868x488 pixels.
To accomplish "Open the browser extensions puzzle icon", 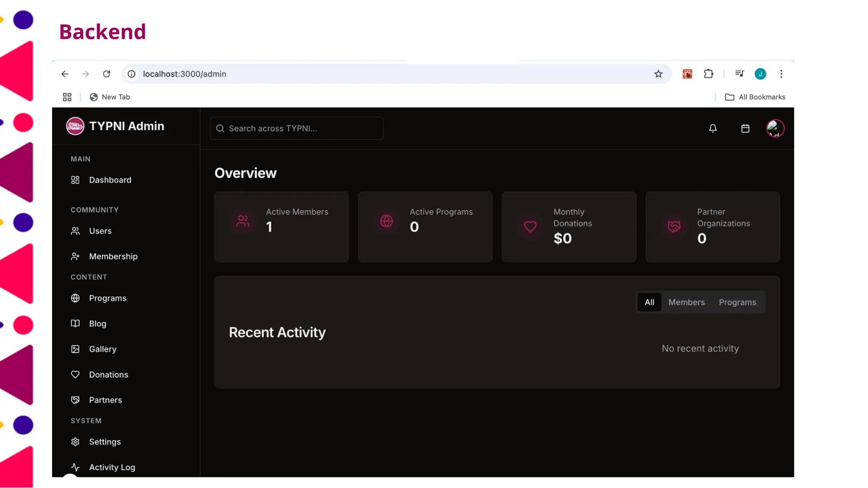I will pos(709,74).
